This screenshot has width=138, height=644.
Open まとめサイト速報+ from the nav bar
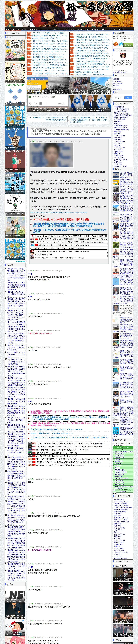tap(98, 30)
